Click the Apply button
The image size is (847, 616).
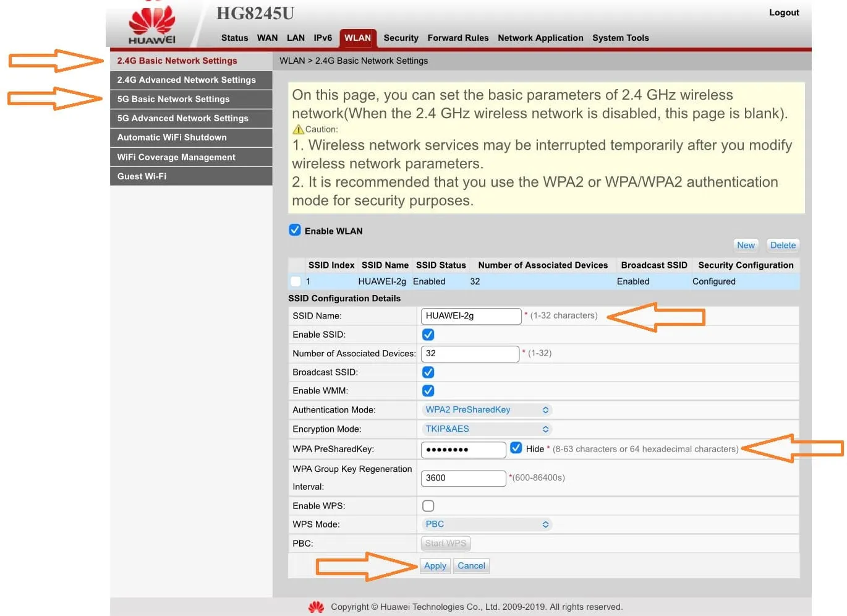(x=435, y=566)
